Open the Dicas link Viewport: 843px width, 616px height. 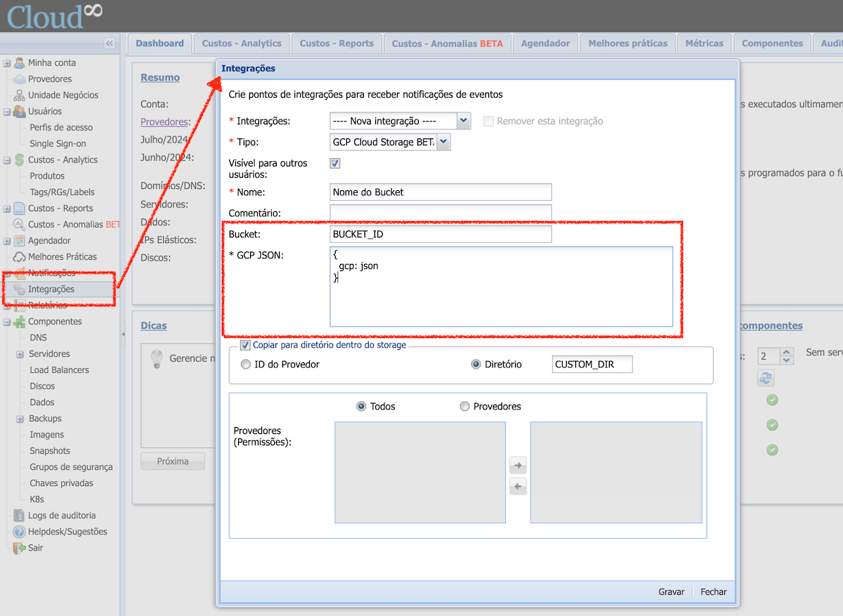click(154, 325)
